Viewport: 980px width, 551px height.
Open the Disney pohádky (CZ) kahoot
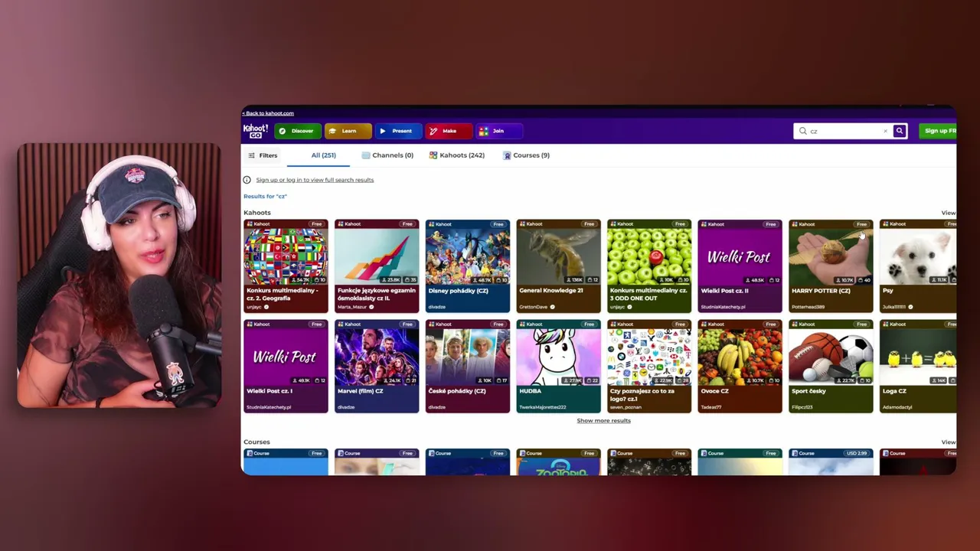(468, 266)
